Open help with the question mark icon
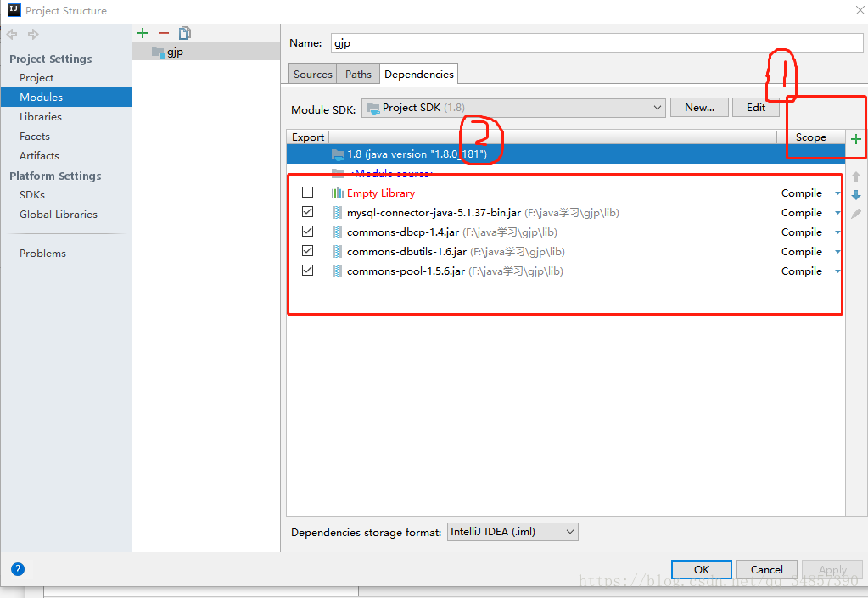The image size is (868, 598). (x=18, y=568)
